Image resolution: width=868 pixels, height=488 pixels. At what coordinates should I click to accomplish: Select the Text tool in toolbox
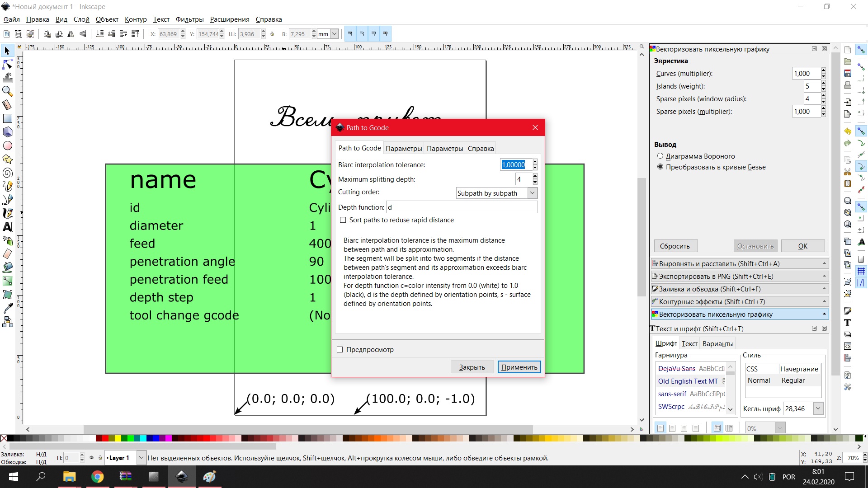tap(8, 227)
